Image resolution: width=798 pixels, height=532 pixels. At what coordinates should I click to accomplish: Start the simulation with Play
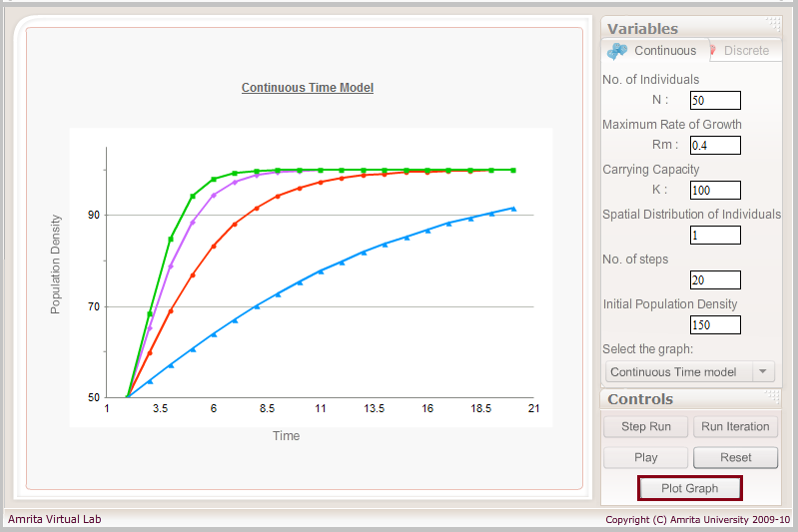[646, 458]
